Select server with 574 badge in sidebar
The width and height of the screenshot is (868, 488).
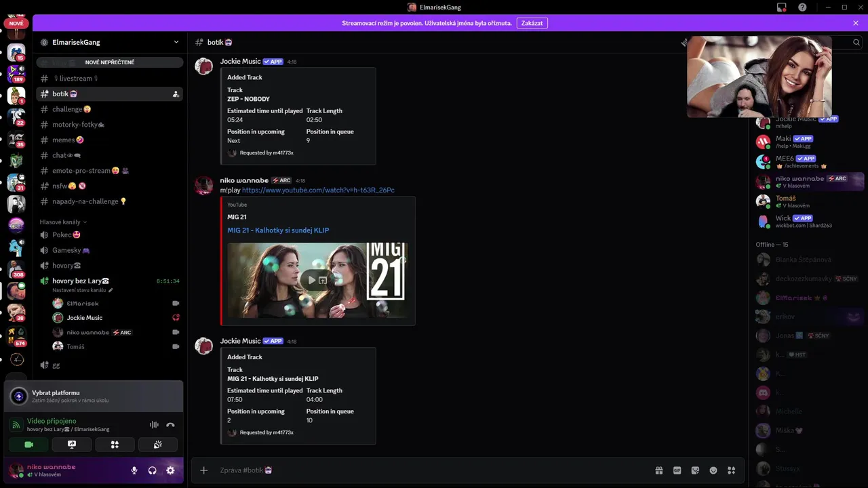16,337
